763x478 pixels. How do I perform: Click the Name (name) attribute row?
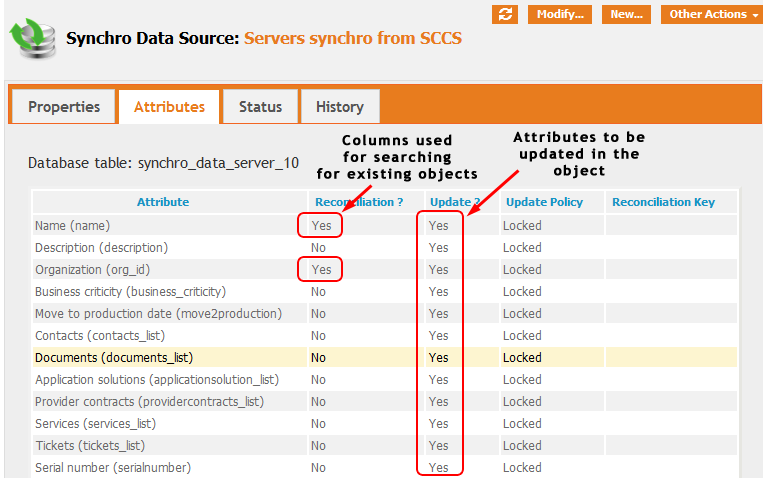pos(72,225)
